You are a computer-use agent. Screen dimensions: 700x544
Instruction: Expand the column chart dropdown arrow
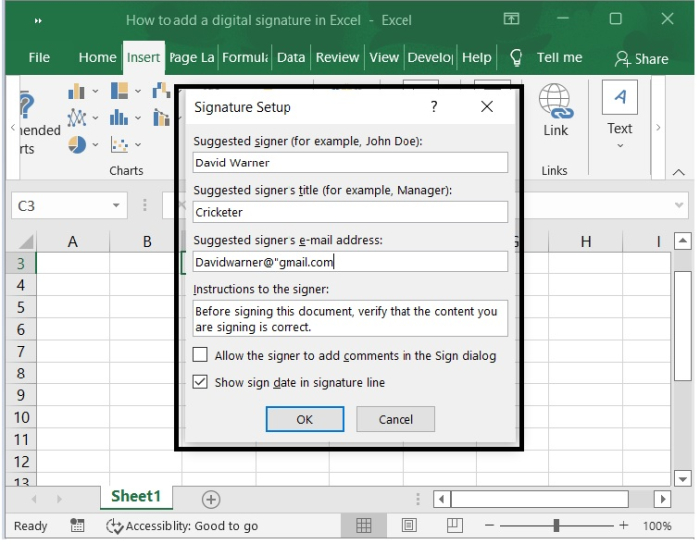click(95, 91)
